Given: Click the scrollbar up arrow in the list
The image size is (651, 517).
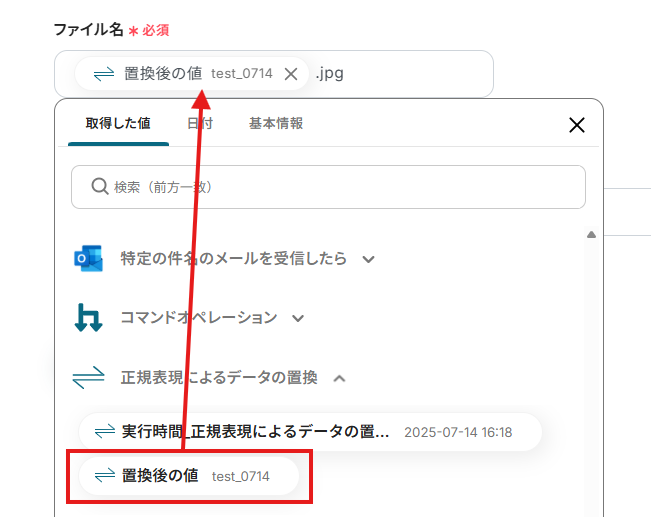Looking at the screenshot, I should coord(591,235).
